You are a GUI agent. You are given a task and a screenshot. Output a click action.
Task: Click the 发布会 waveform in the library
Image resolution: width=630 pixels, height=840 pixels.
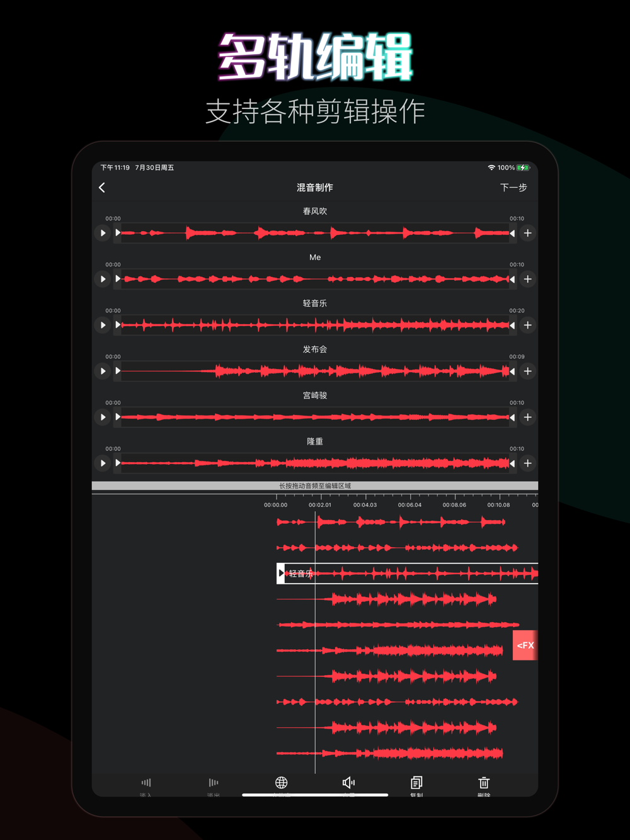(315, 371)
